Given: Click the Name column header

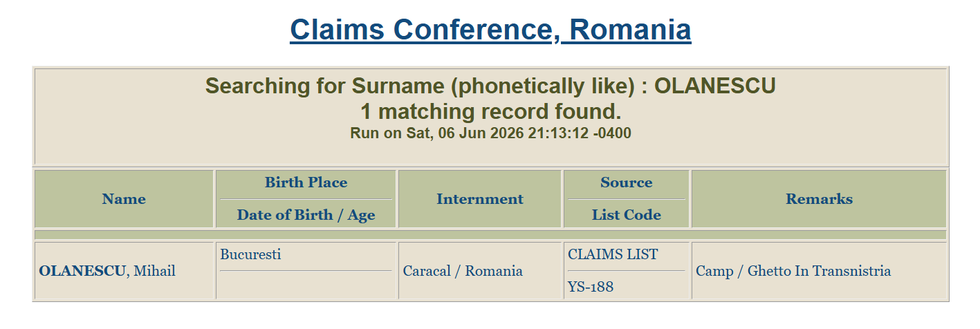Looking at the screenshot, I should point(124,199).
